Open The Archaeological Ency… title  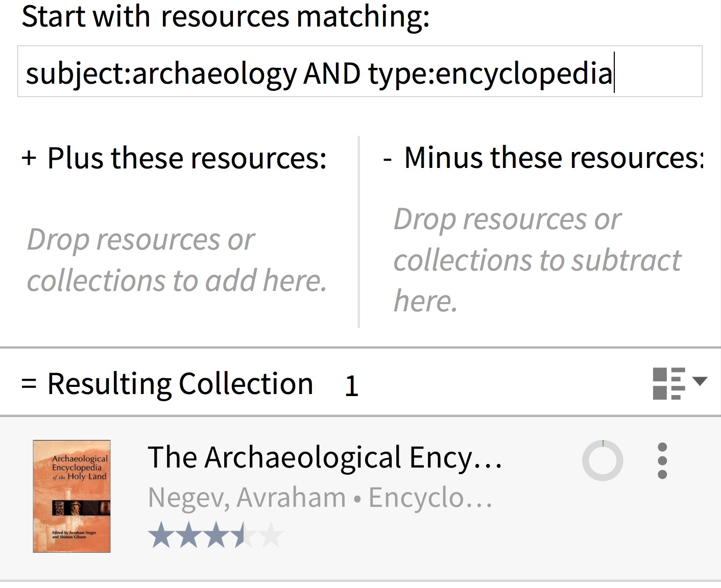[x=325, y=457]
